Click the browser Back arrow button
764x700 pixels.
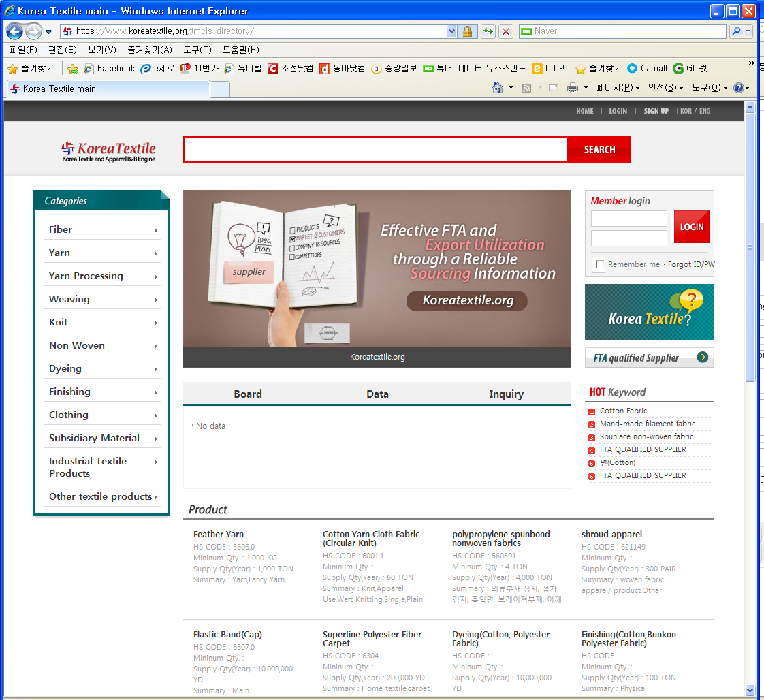[x=14, y=31]
